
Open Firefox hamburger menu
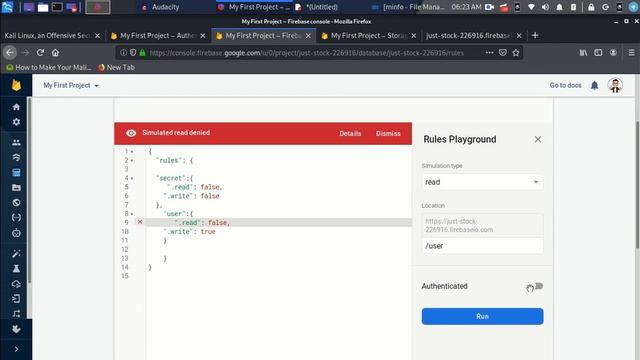(631, 52)
